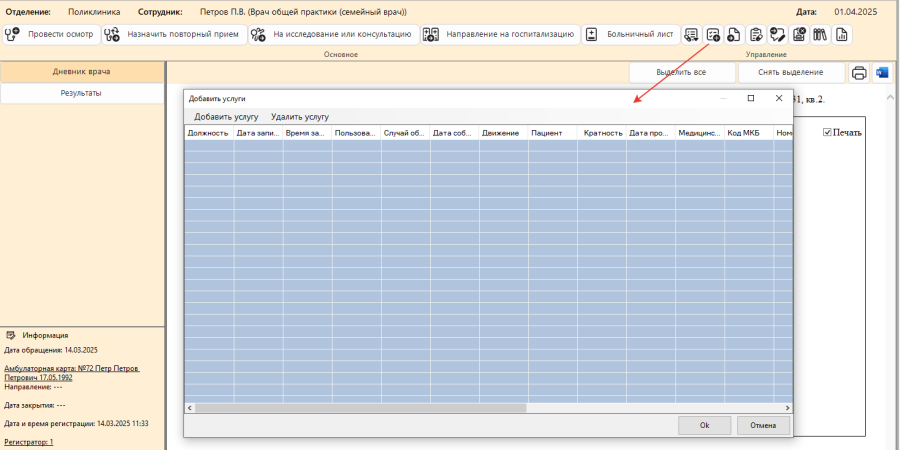This screenshot has height=450, width=900.
Task: Switch to Результаты tab
Action: click(x=82, y=93)
